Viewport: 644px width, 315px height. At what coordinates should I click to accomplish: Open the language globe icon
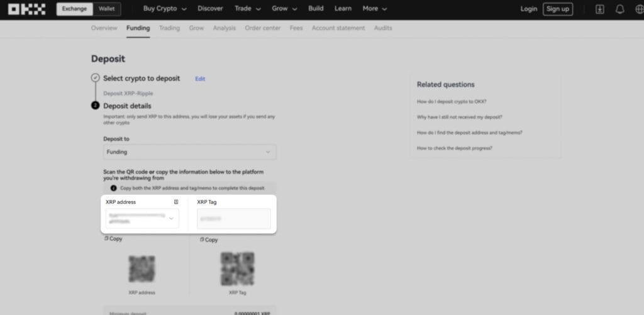639,9
